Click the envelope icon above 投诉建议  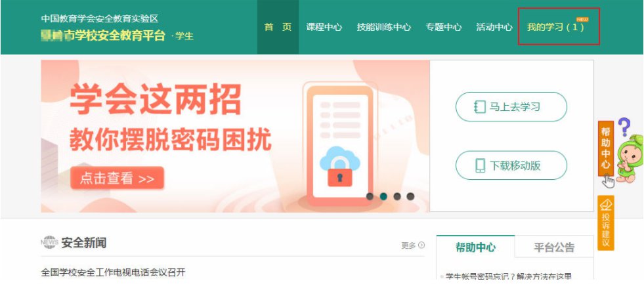click(x=606, y=204)
